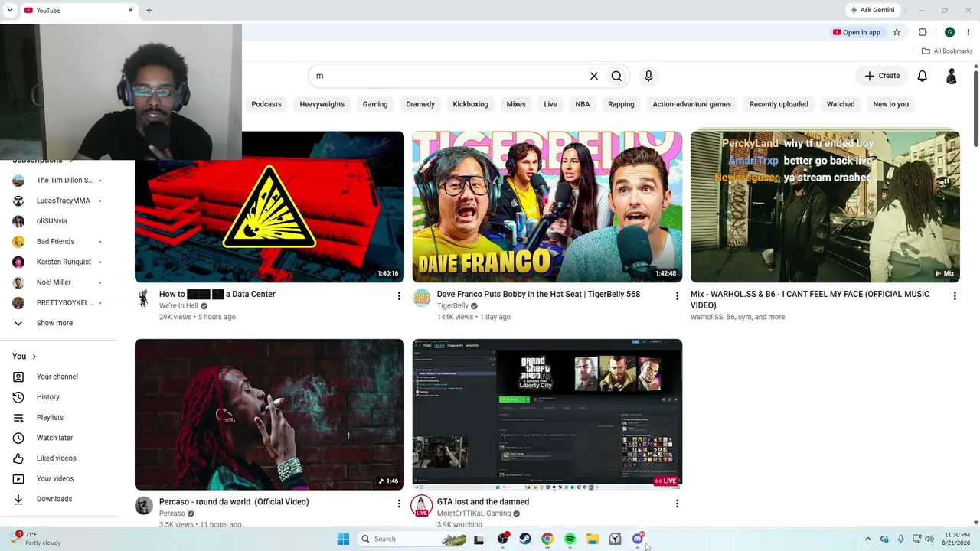Viewport: 980px width, 551px height.
Task: Open File Explorer from the taskbar
Action: coord(593,539)
